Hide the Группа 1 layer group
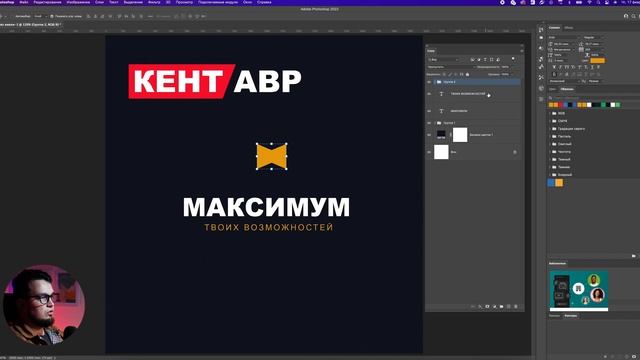Image resolution: width=640 pixels, height=360 pixels. (x=429, y=123)
